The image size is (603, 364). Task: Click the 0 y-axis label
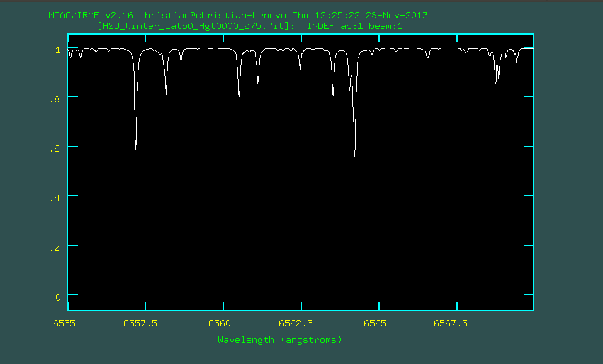tap(57, 297)
